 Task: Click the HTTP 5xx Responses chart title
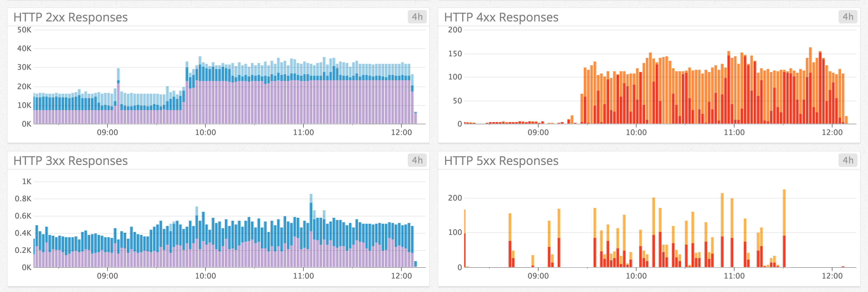[x=501, y=161]
